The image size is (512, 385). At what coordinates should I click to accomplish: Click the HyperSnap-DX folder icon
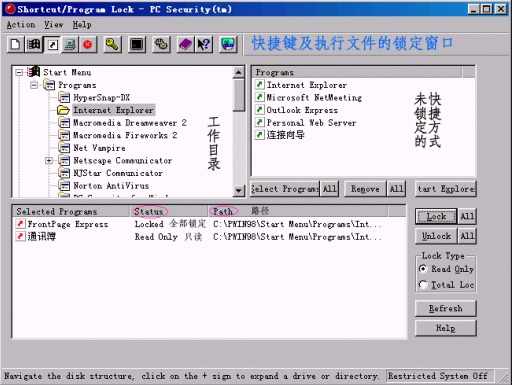click(64, 98)
